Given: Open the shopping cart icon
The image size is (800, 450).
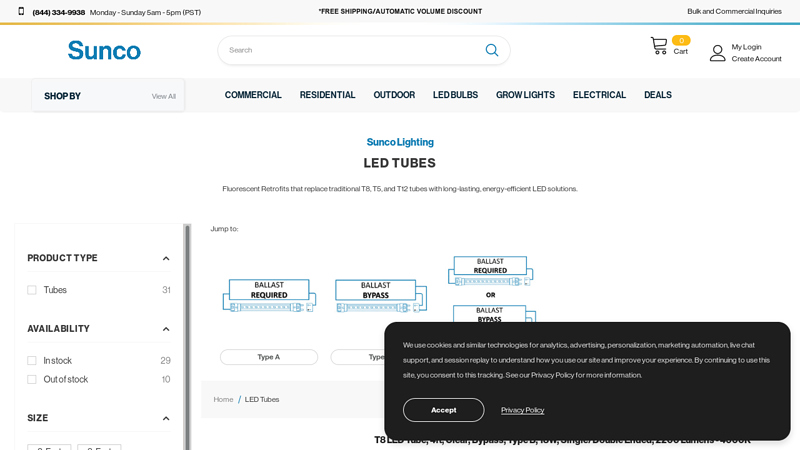Looking at the screenshot, I should pos(658,46).
